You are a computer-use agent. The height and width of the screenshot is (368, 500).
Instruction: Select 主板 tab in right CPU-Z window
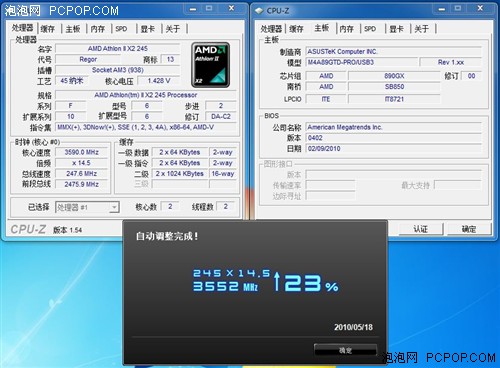322,28
